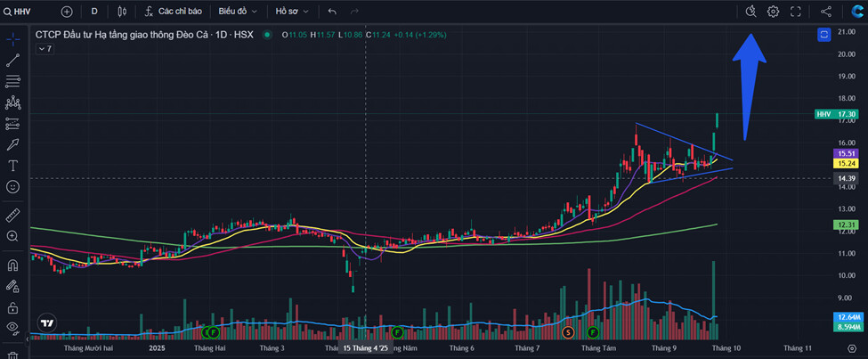Click the yellow 15.24 price label
This screenshot has height=359, width=868.
point(847,163)
